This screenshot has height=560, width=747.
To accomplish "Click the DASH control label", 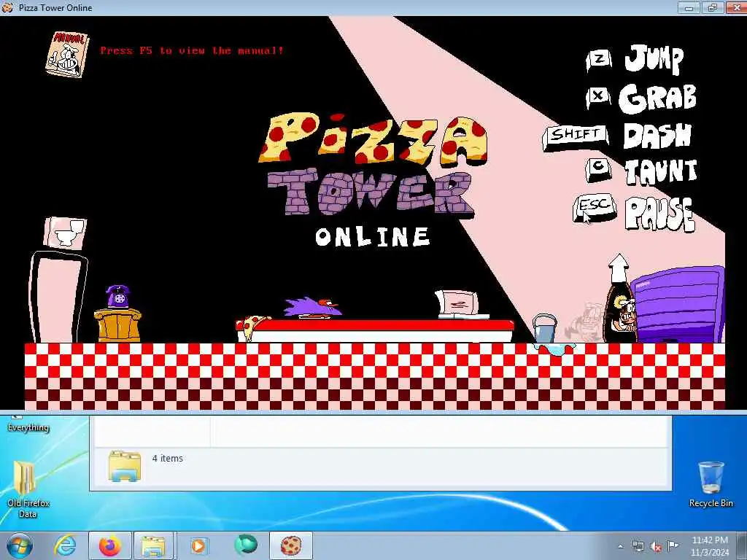I will (x=657, y=136).
